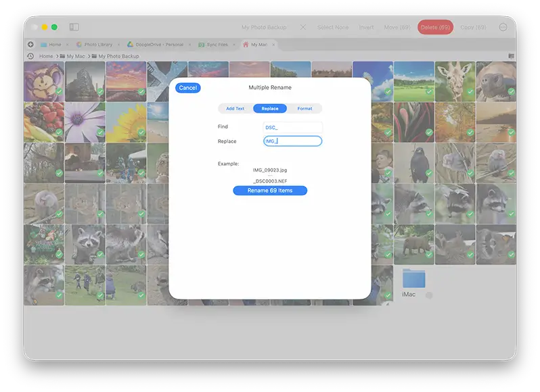Select the black crow photo thumbnail
Image resolution: width=540 pixels, height=392 pixels.
[x=414, y=163]
